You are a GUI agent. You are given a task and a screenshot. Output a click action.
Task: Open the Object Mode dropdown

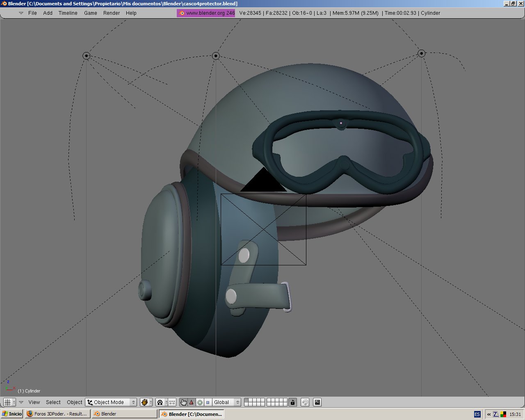(111, 402)
